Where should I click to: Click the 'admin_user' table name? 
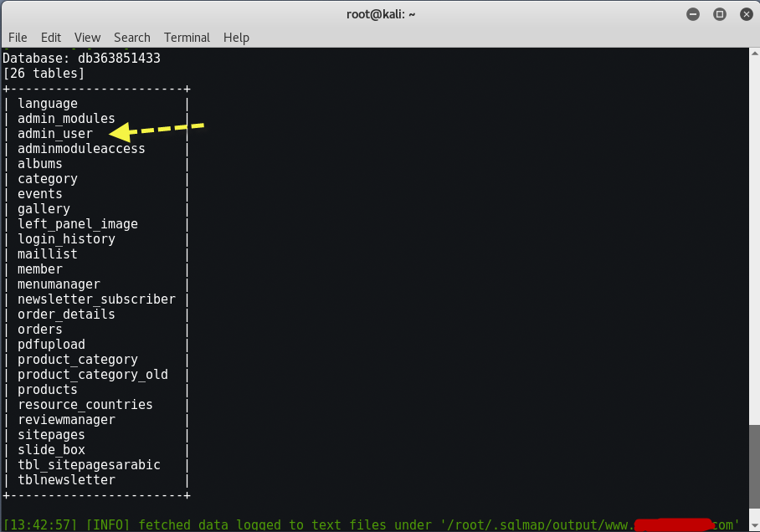55,134
